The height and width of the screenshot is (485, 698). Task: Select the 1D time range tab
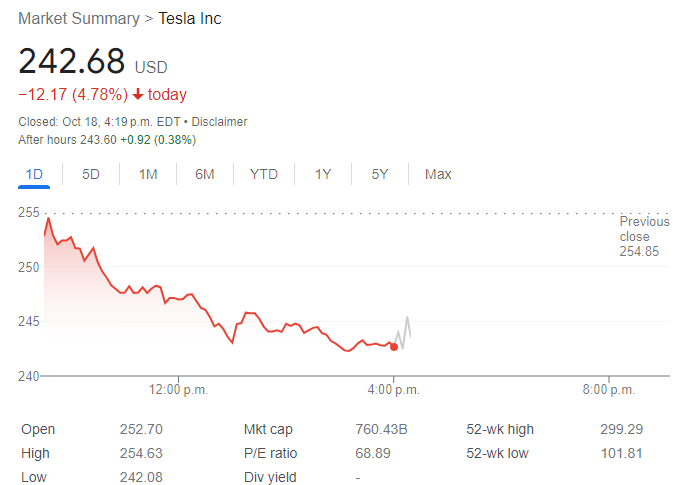pyautogui.click(x=34, y=174)
